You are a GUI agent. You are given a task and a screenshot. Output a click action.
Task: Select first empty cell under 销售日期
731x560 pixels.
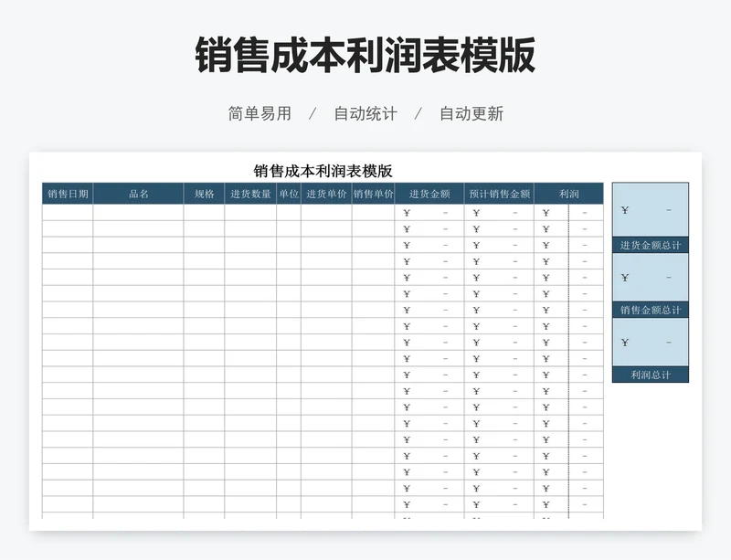click(x=68, y=213)
